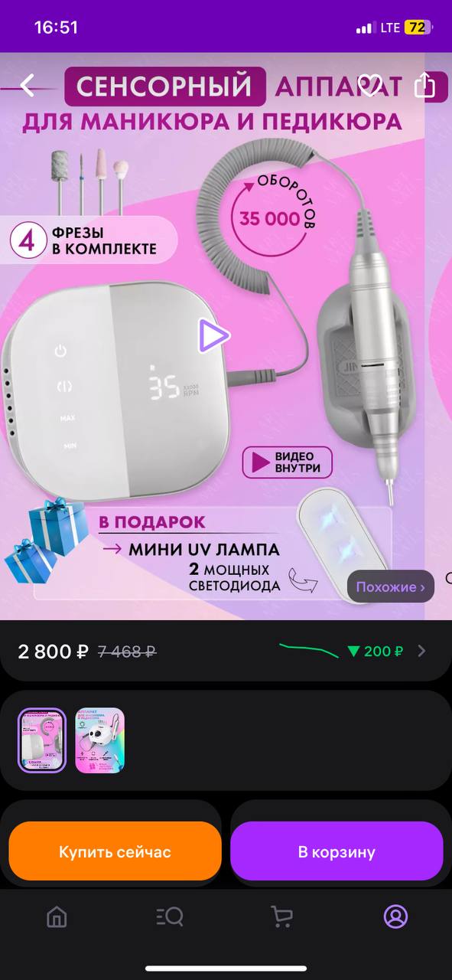452x980 pixels.
Task: Tap the price drop 200 ₽ indicator
Action: click(x=375, y=652)
